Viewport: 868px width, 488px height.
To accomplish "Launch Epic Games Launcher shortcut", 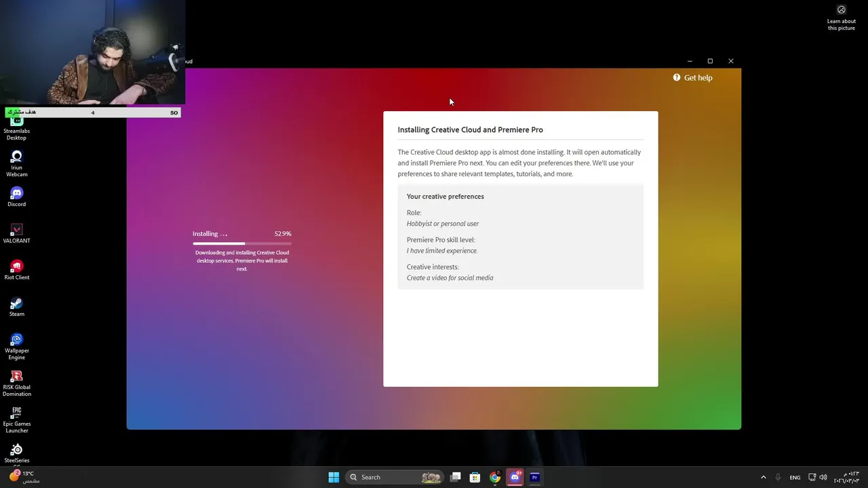I will (x=17, y=420).
